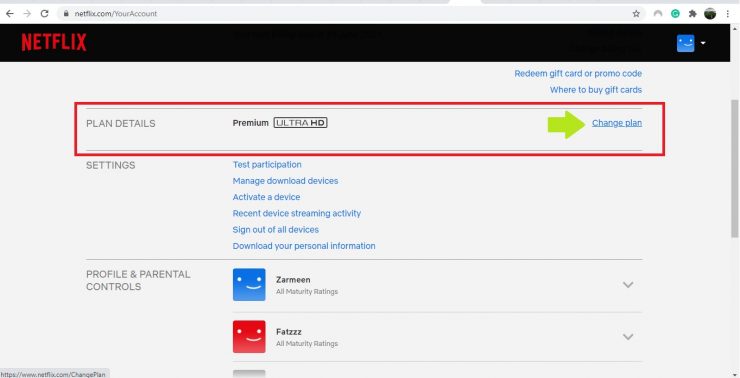740x378 pixels.
Task: Go back with the browser back arrow
Action: (x=9, y=14)
